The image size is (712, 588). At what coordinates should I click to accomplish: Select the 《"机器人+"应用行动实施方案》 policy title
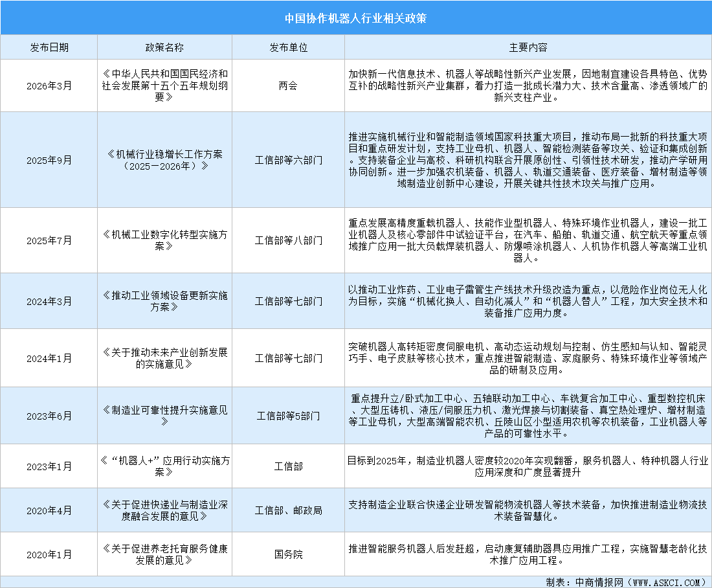(x=164, y=466)
